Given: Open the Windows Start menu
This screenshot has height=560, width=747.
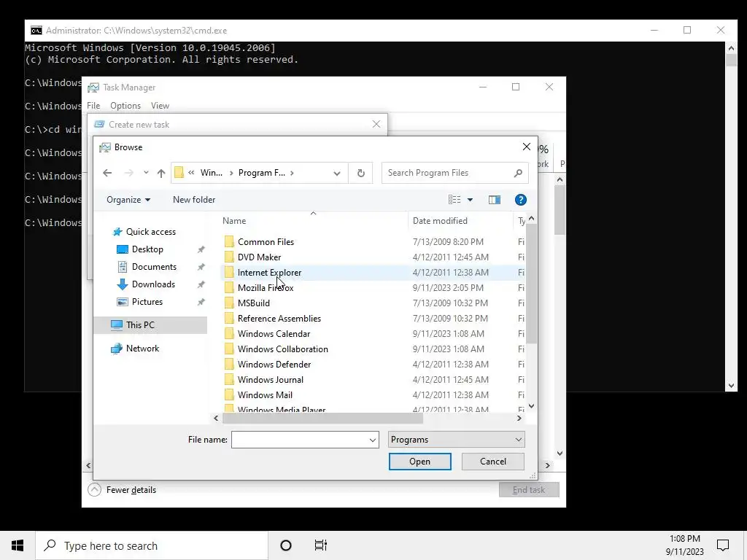Looking at the screenshot, I should pyautogui.click(x=18, y=545).
